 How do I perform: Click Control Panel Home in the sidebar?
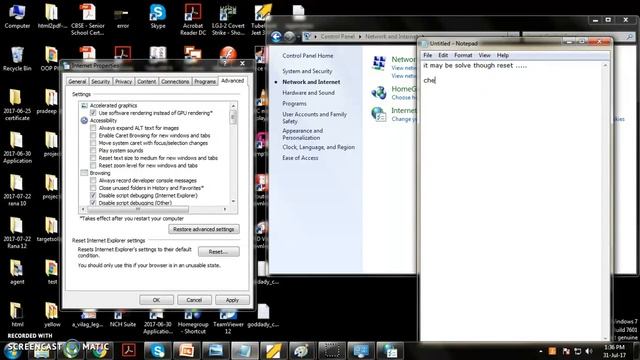[307, 56]
